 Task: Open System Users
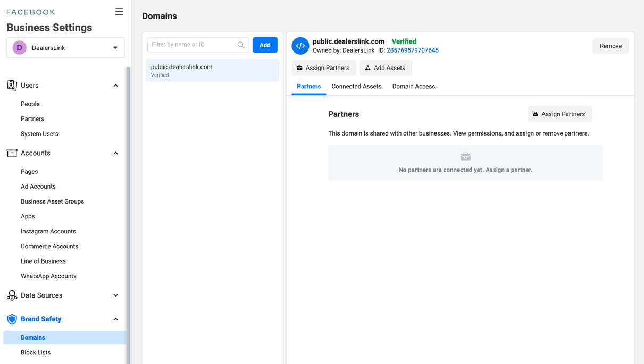click(x=39, y=134)
